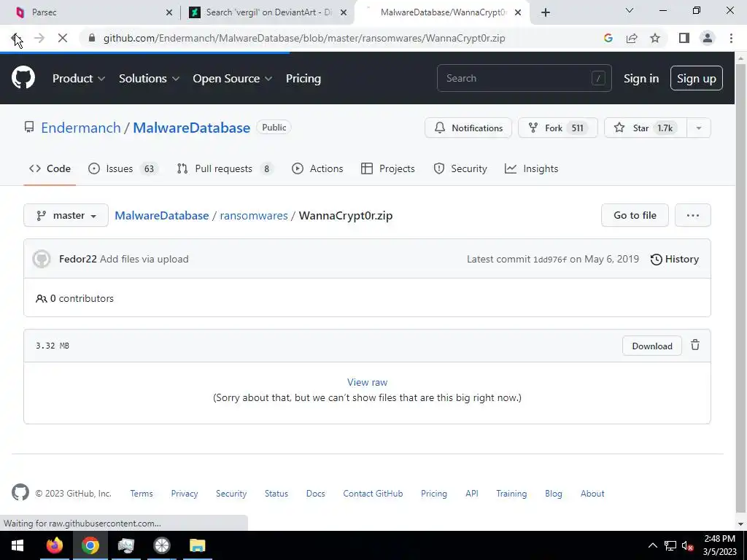The width and height of the screenshot is (747, 560).
Task: Open Endermanch profile link
Action: tap(81, 128)
